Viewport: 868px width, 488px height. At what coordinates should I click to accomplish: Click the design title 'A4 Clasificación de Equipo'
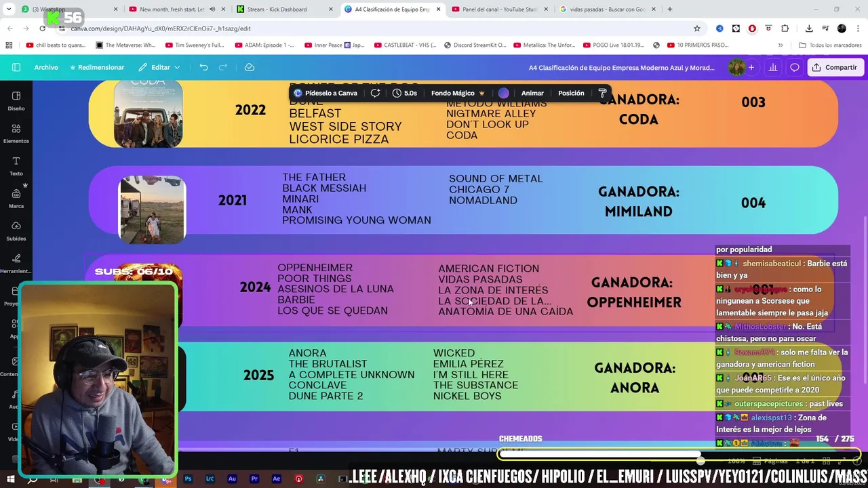(622, 68)
